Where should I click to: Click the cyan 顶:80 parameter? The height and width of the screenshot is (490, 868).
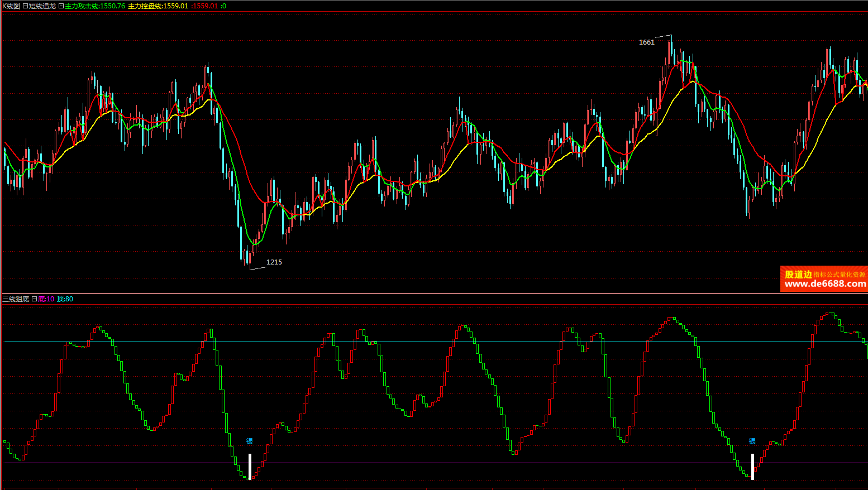click(x=65, y=299)
